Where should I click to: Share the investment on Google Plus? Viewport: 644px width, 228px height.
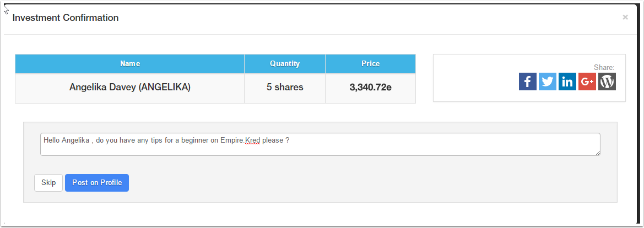click(587, 82)
